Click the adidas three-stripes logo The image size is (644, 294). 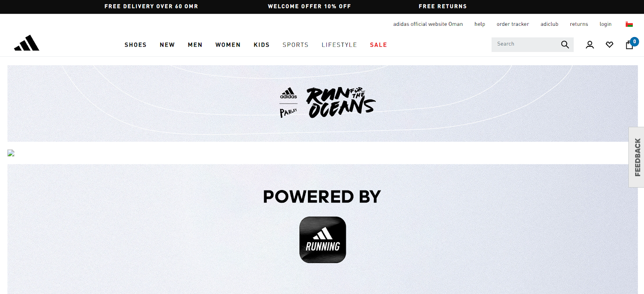coord(27,43)
